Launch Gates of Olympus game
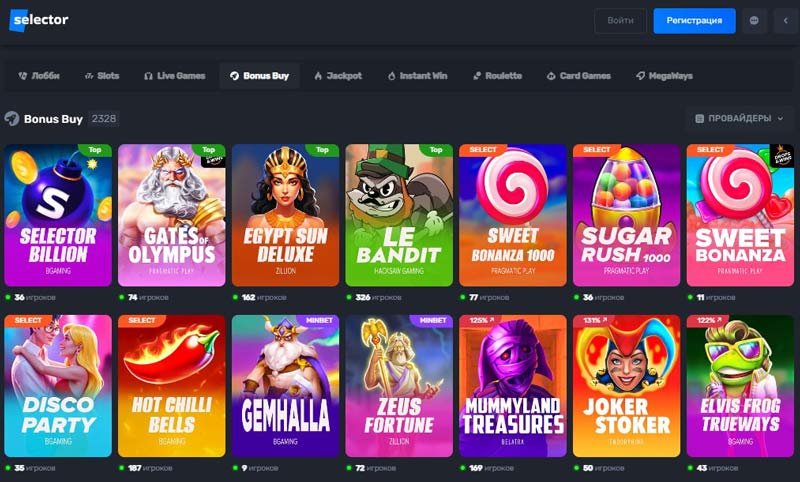Screen dimensions: 800x482 [x=171, y=215]
